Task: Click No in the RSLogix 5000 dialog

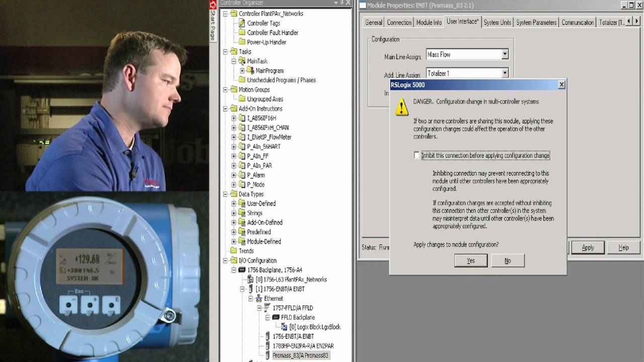Action: click(508, 260)
